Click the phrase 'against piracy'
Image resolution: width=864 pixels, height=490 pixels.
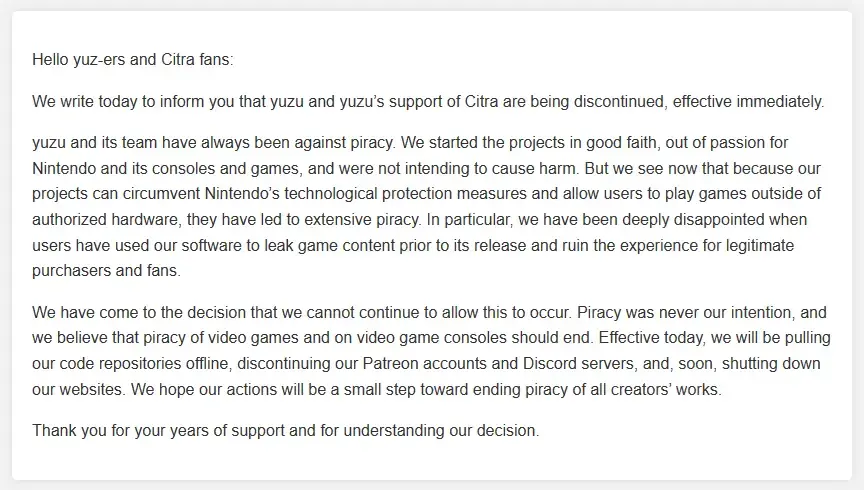point(344,142)
